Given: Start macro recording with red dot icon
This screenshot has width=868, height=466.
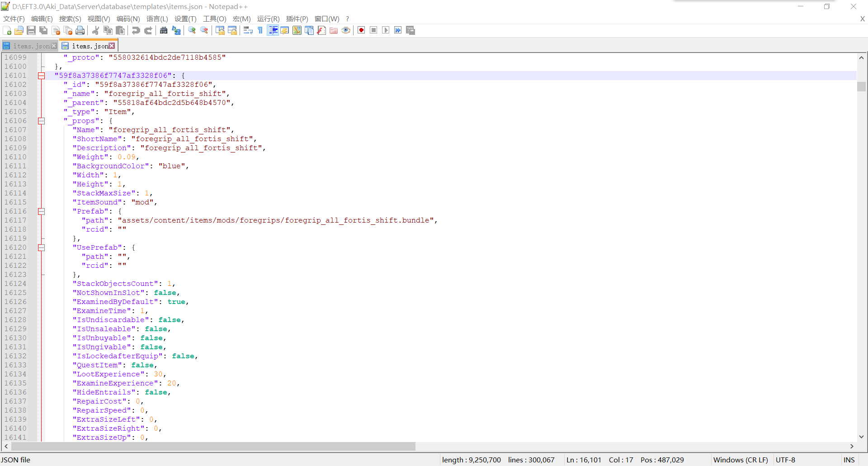Looking at the screenshot, I should pos(361,30).
